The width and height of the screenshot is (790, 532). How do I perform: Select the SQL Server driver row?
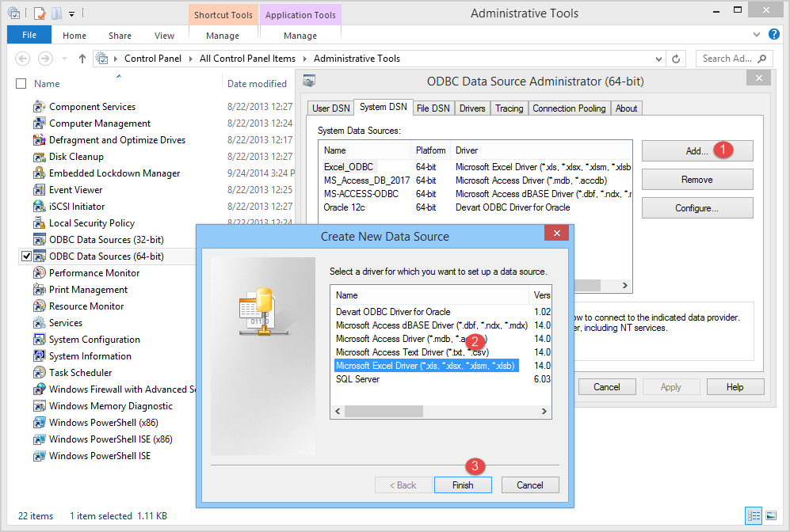tap(441, 379)
